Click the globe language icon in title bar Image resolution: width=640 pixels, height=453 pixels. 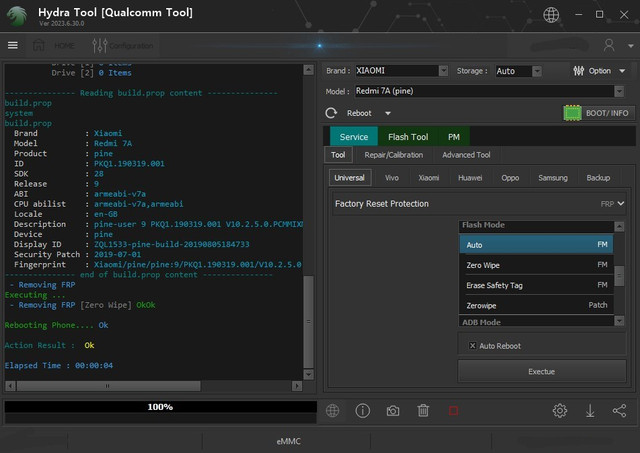551,15
